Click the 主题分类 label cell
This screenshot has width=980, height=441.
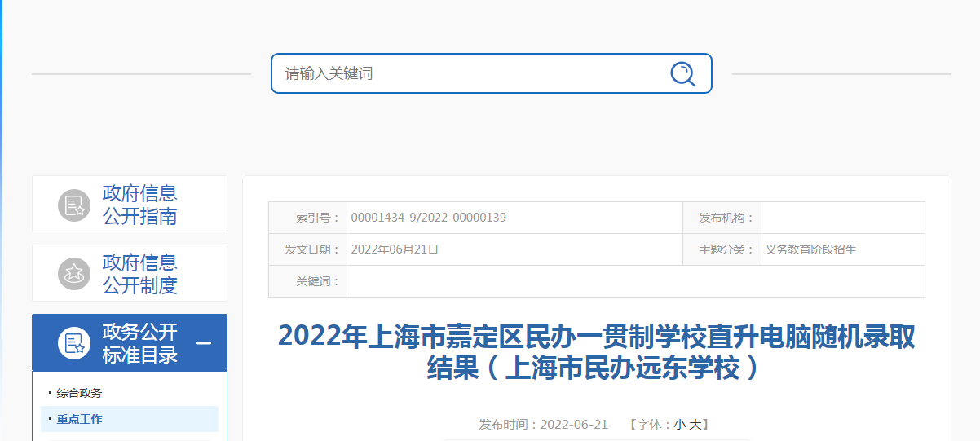click(722, 249)
